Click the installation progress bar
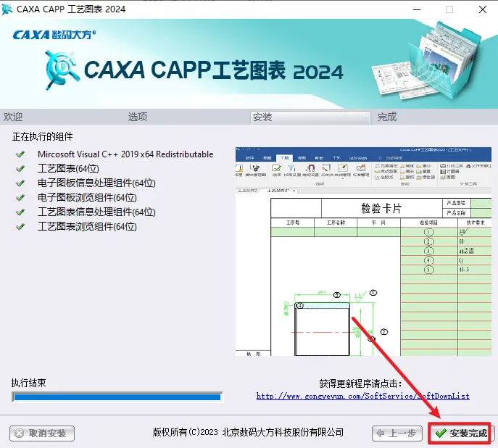The image size is (498, 448). [117, 397]
